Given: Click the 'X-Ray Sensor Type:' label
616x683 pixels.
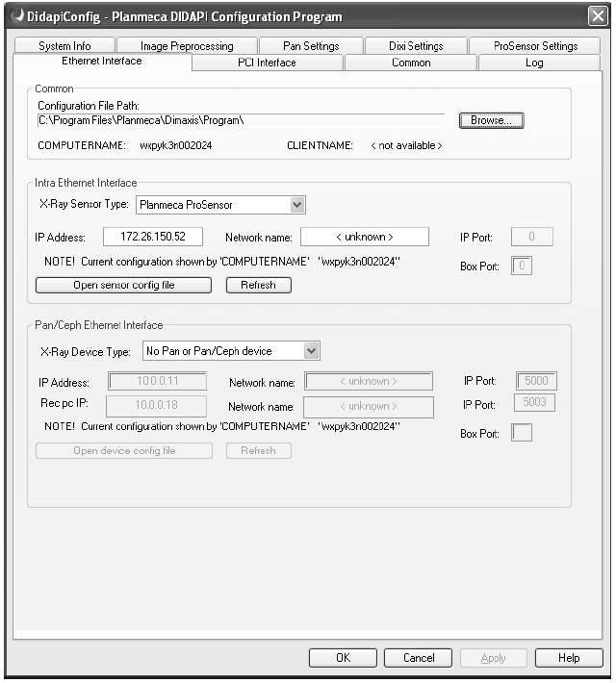Looking at the screenshot, I should pos(84,204).
